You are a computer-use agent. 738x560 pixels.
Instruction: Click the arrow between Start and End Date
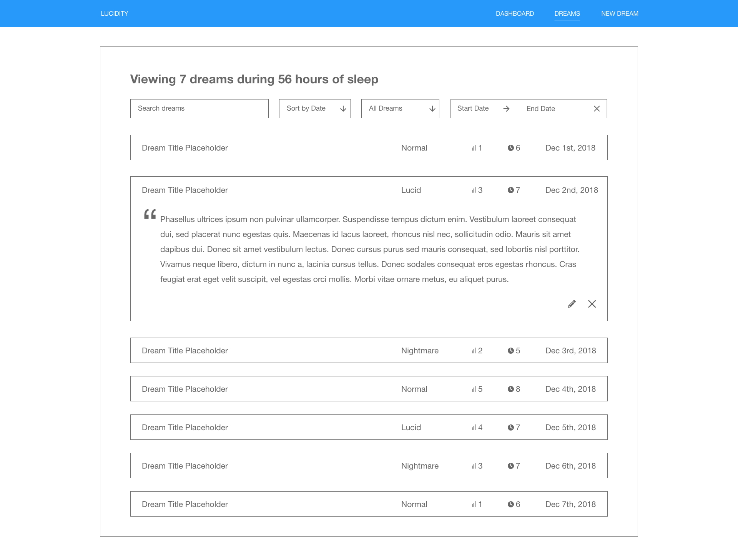pyautogui.click(x=507, y=109)
